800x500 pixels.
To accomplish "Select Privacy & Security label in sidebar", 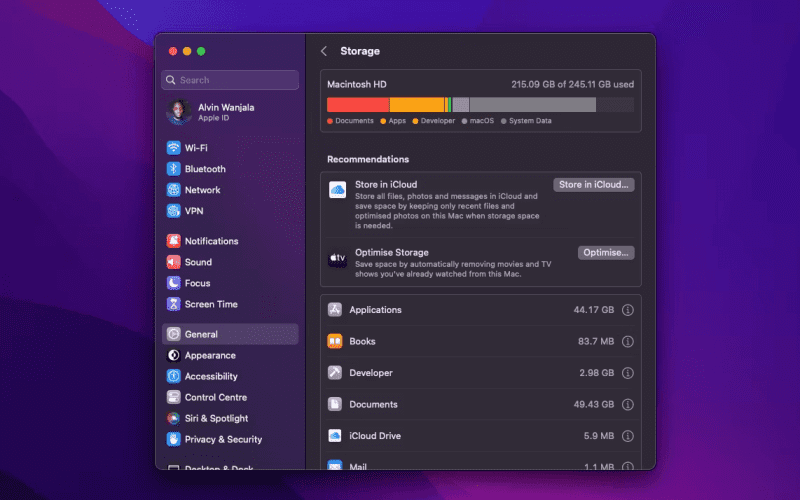I will tap(223, 439).
